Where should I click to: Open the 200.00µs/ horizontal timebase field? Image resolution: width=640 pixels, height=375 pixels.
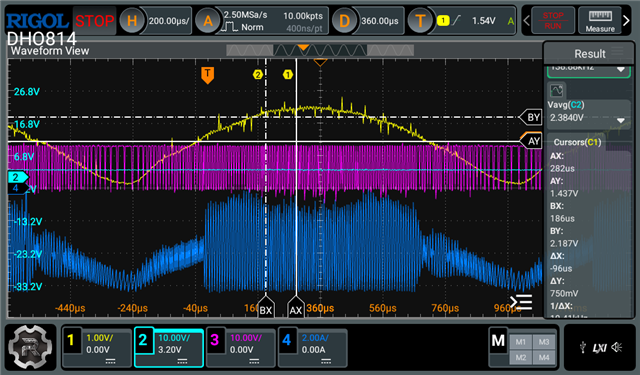169,21
